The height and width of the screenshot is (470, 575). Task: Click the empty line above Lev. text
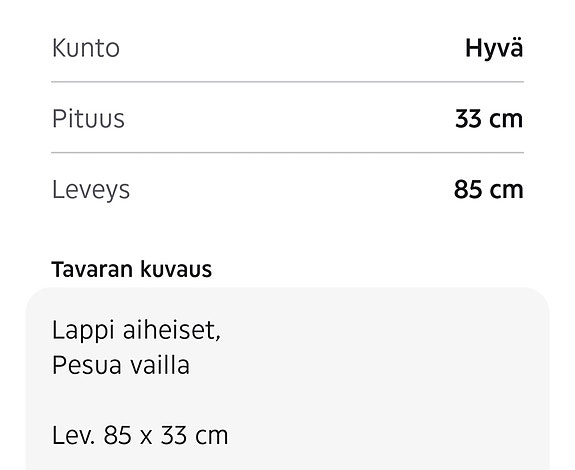pos(288,400)
